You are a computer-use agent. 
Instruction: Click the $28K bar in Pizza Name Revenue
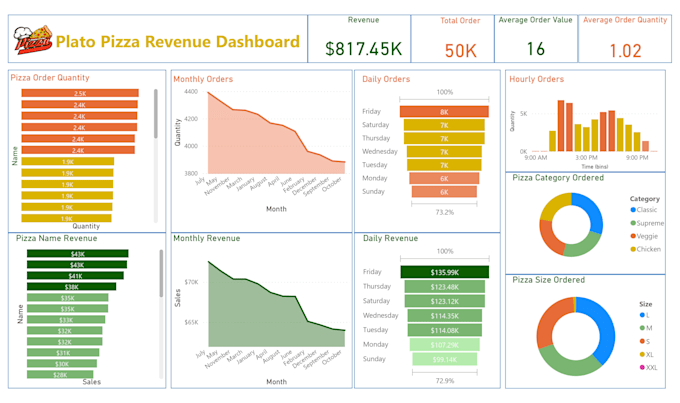(60, 374)
